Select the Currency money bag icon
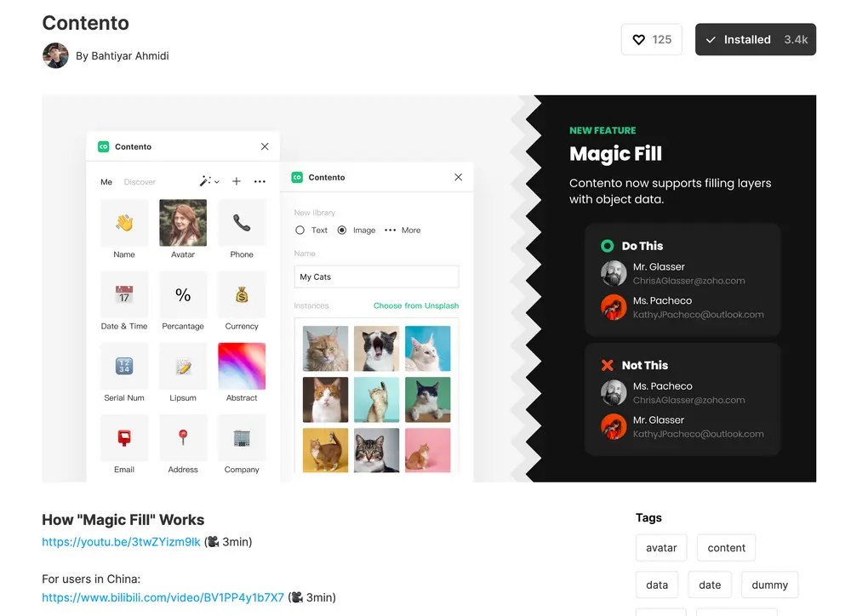This screenshot has height=616, width=851. tap(242, 294)
